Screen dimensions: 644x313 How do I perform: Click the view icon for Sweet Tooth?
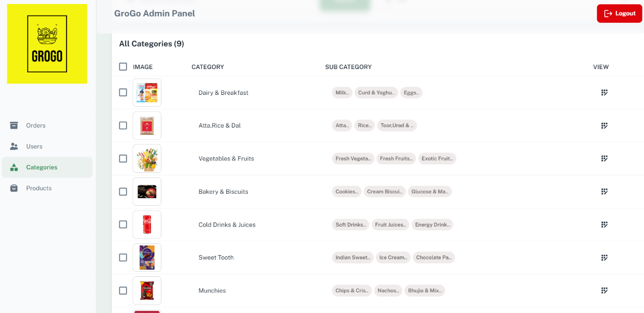(x=604, y=257)
